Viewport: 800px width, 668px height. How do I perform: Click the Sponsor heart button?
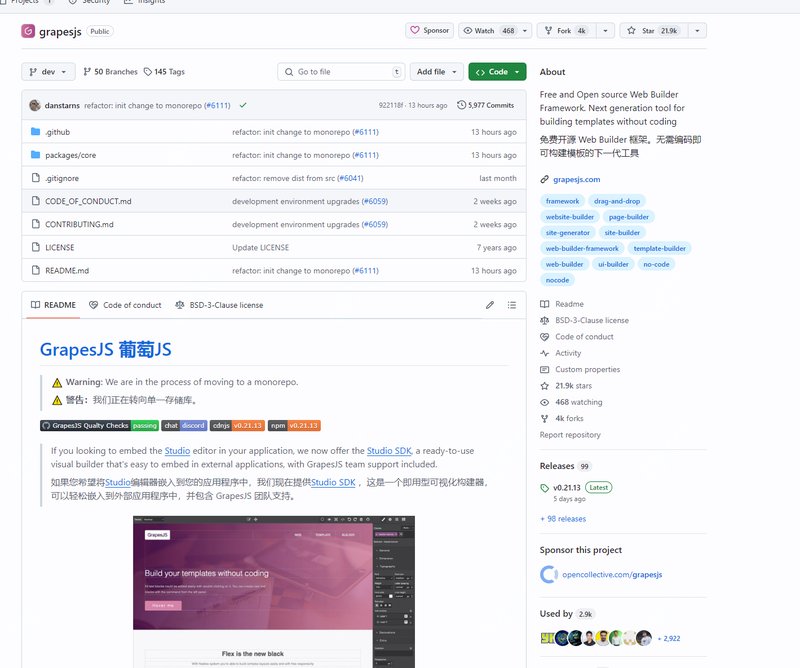(429, 31)
